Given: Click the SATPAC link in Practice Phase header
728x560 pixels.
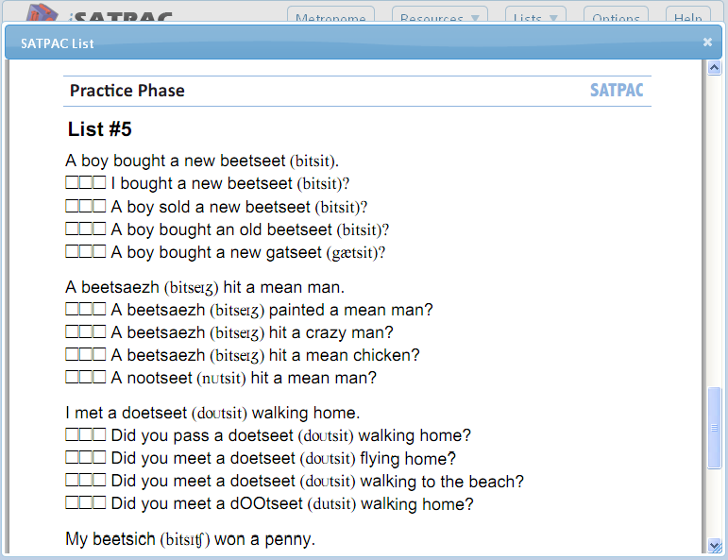Looking at the screenshot, I should (617, 90).
